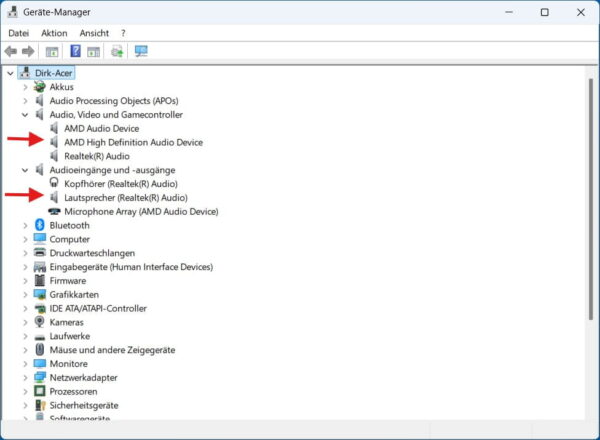Click the Druckwarteschlangen printer icon
This screenshot has height=440, width=600.
pyautogui.click(x=39, y=253)
